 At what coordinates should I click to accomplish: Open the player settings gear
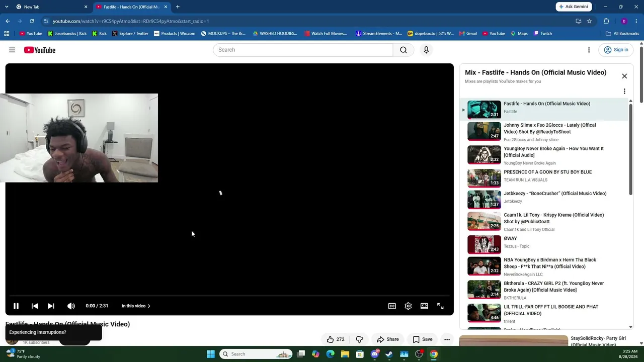click(x=408, y=306)
